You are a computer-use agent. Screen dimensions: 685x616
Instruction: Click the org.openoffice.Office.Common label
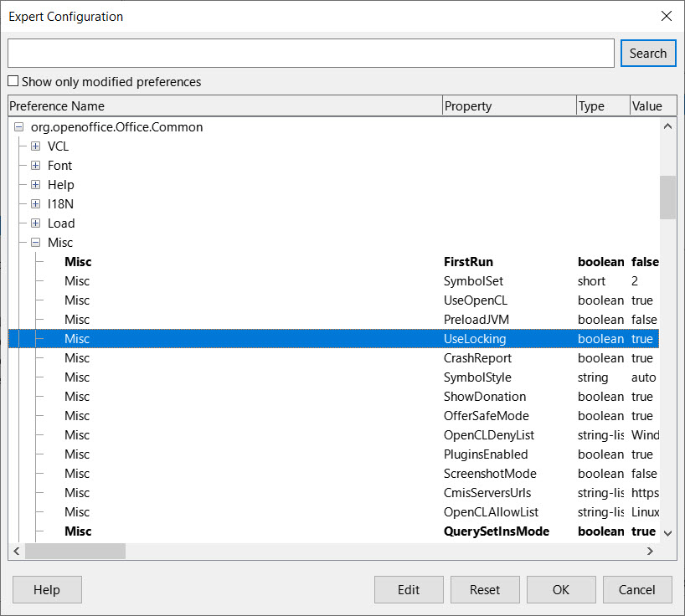[116, 127]
